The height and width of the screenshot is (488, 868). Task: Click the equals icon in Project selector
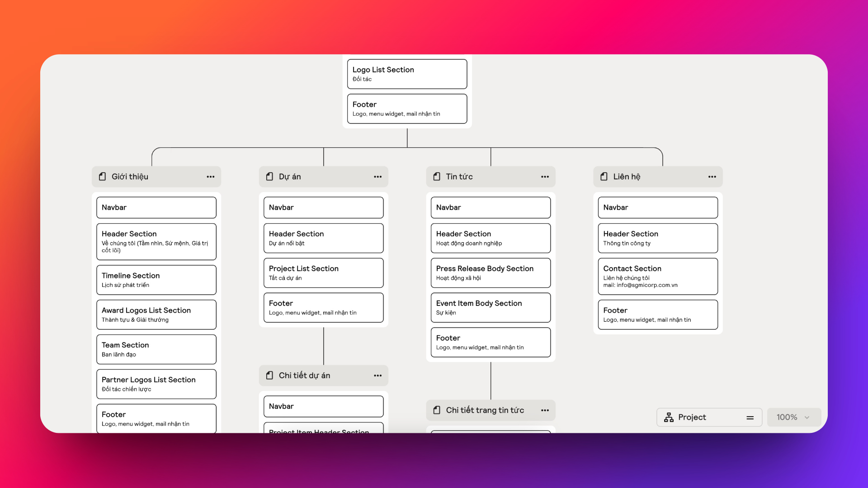coord(750,418)
